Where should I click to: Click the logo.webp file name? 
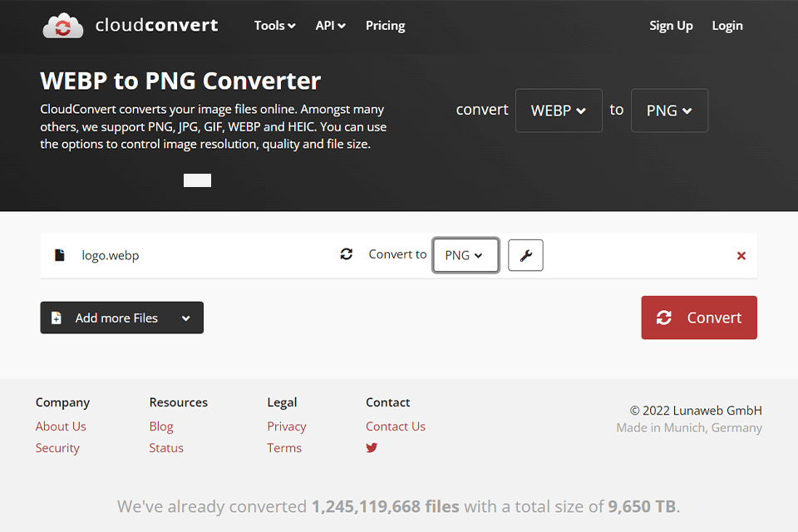tap(111, 255)
